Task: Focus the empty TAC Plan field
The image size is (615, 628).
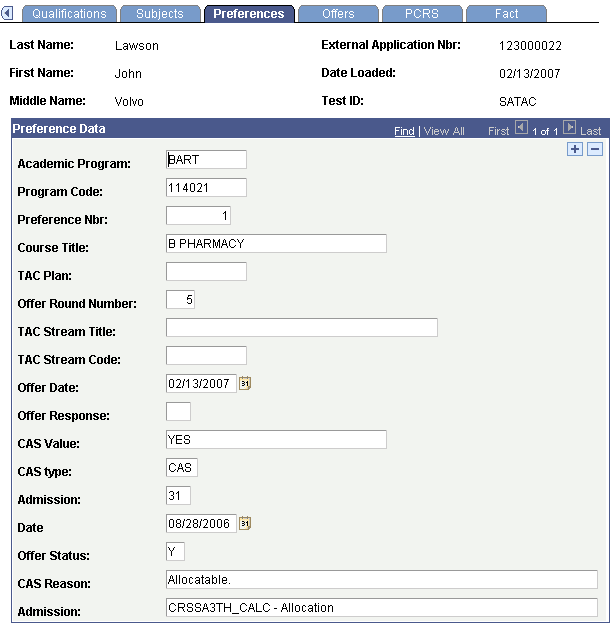Action: [206, 272]
